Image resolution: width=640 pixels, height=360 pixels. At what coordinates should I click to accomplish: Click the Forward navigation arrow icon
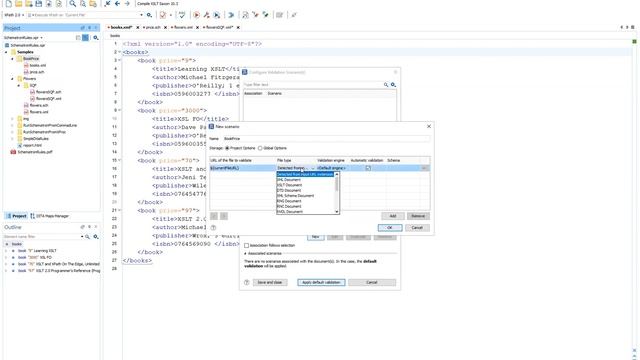pyautogui.click(x=127, y=4)
